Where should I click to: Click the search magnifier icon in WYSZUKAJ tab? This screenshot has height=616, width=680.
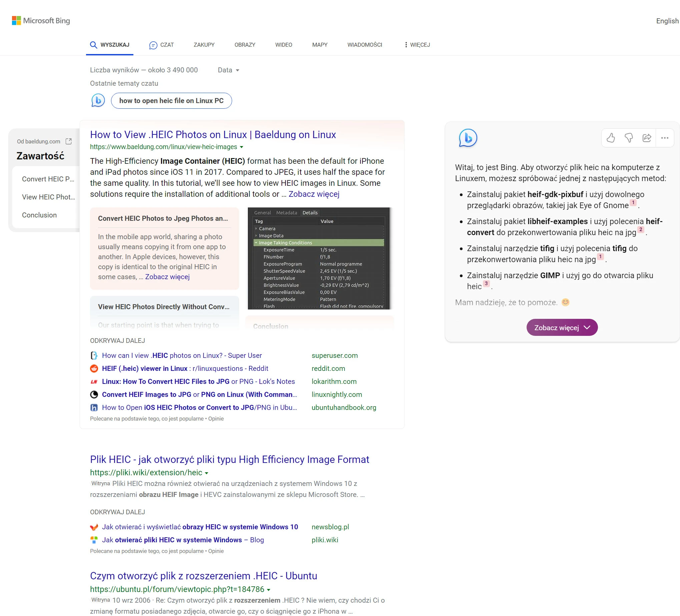(93, 45)
